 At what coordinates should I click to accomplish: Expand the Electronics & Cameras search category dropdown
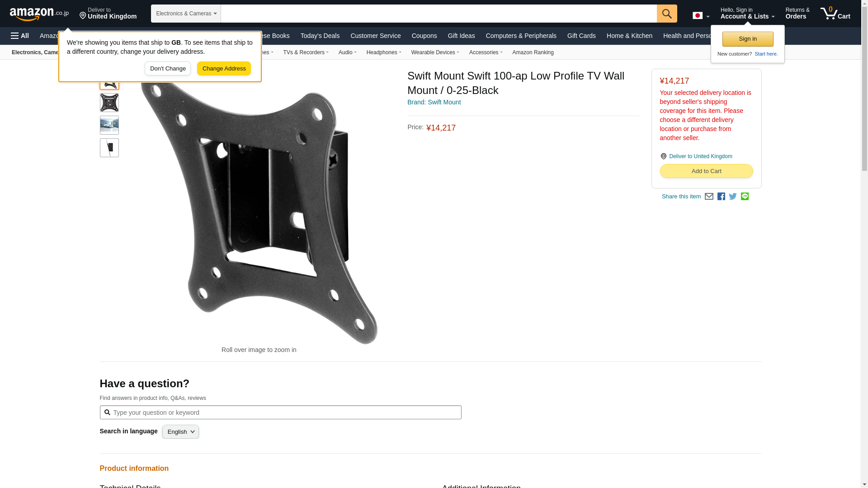point(186,14)
